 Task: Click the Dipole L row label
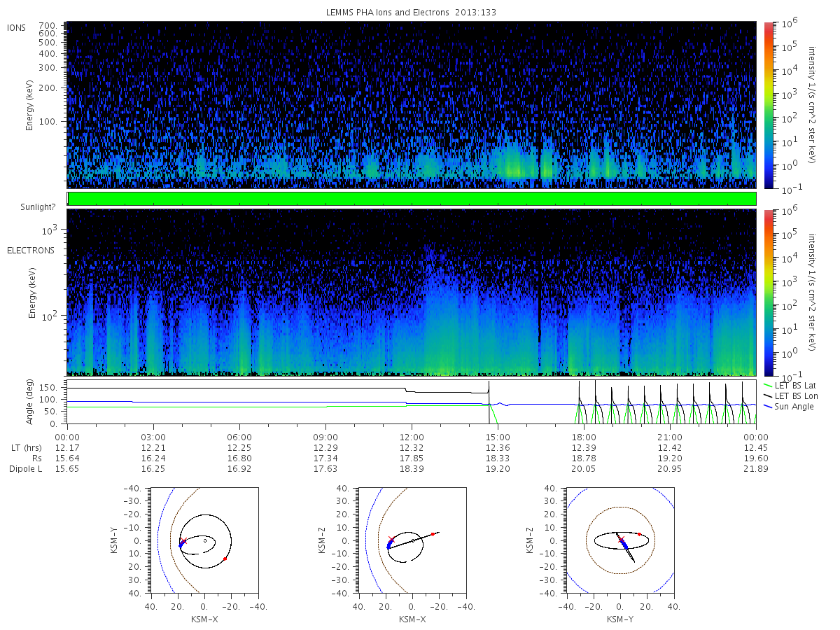[25, 468]
